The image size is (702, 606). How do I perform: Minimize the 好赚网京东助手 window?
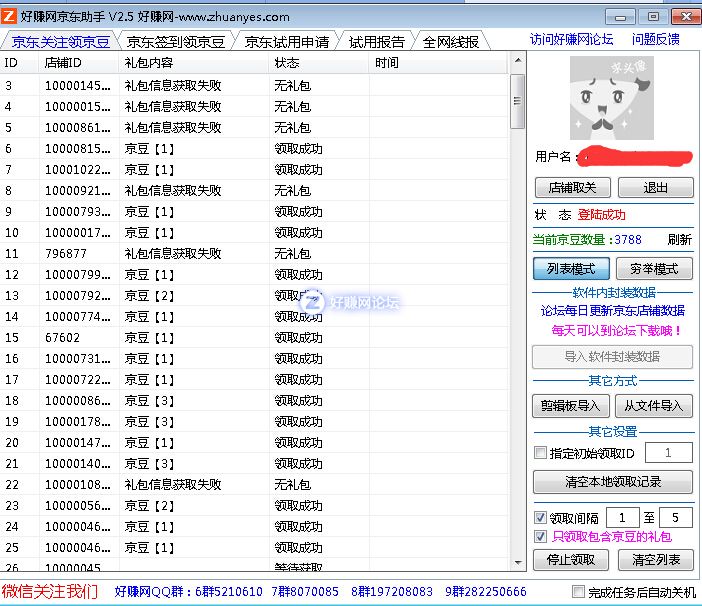620,17
